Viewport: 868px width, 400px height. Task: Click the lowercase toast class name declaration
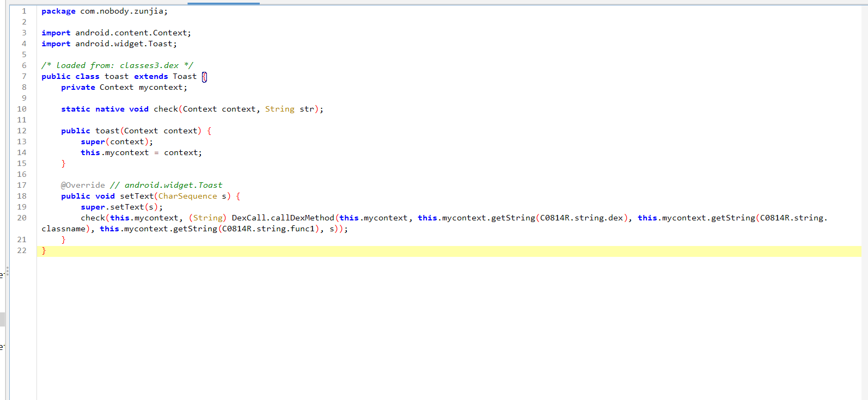117,76
